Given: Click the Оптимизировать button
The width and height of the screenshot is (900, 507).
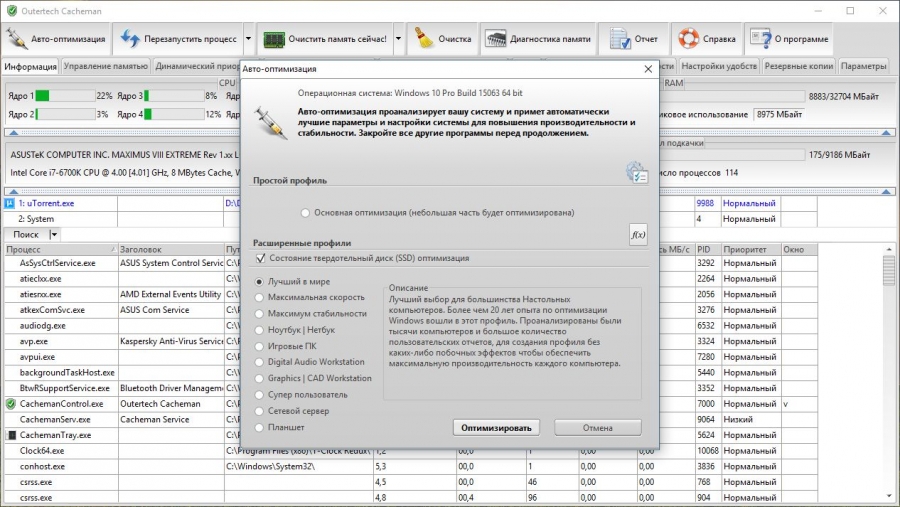Looking at the screenshot, I should (496, 428).
